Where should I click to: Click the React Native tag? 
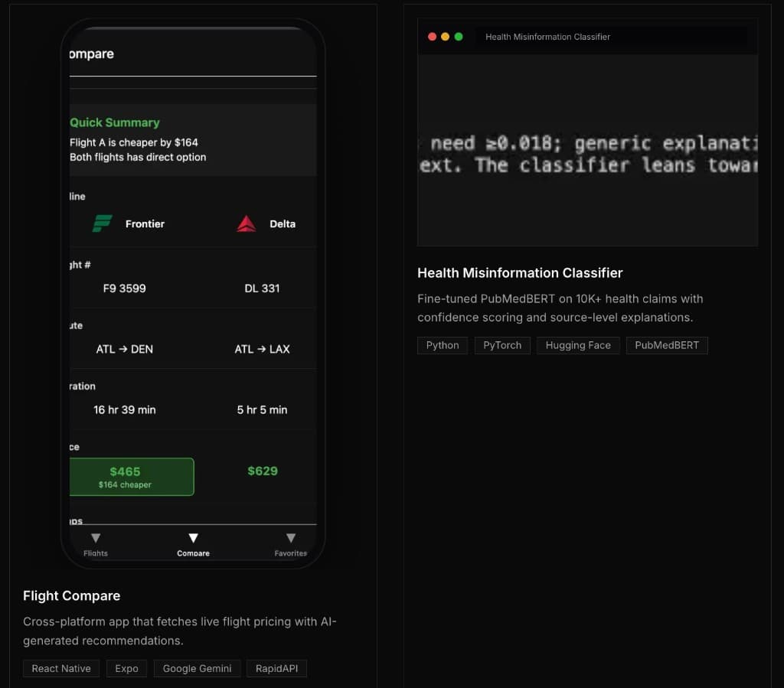61,668
